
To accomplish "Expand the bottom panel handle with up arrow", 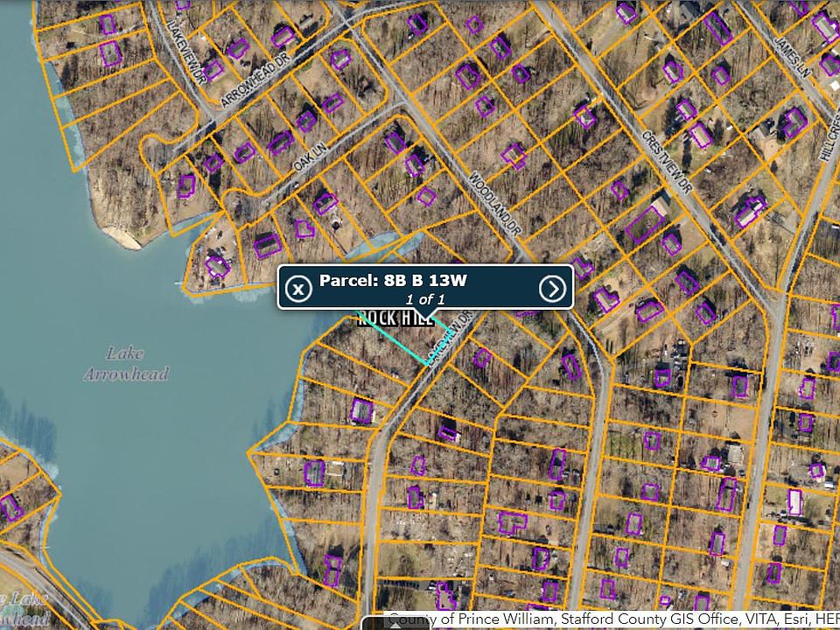I will (x=395, y=624).
